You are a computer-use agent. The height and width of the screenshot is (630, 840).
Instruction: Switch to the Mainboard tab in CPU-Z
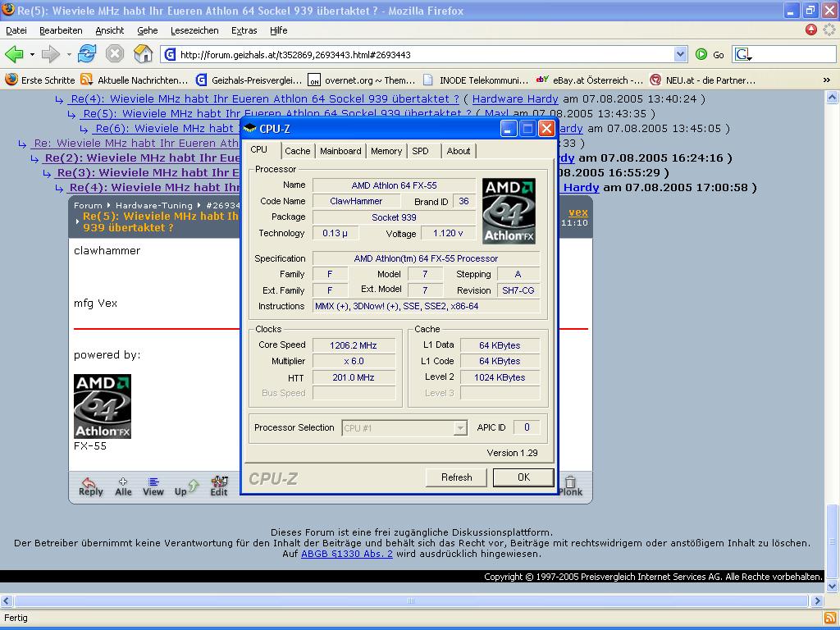(x=340, y=151)
